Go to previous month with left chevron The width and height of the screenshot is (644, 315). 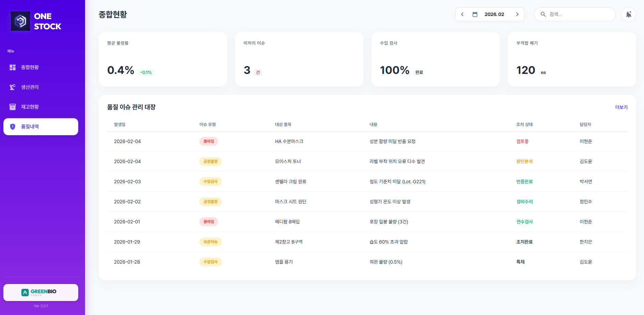pyautogui.click(x=462, y=14)
